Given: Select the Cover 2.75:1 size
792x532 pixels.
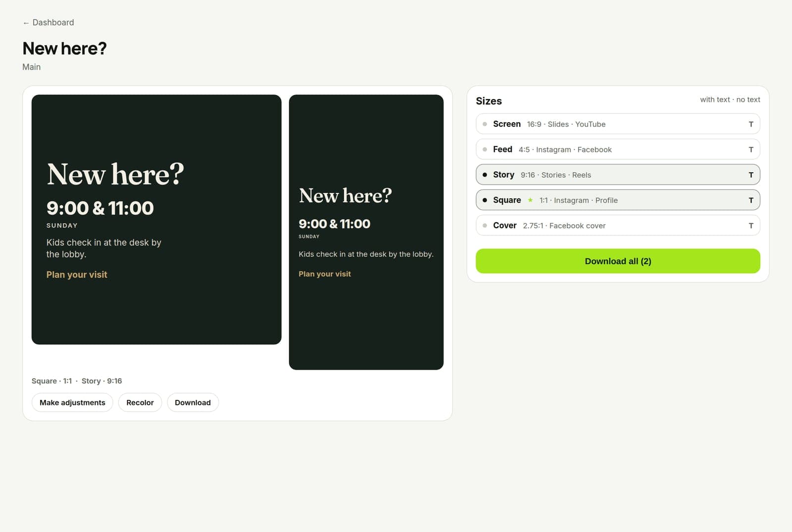Looking at the screenshot, I should click(618, 226).
